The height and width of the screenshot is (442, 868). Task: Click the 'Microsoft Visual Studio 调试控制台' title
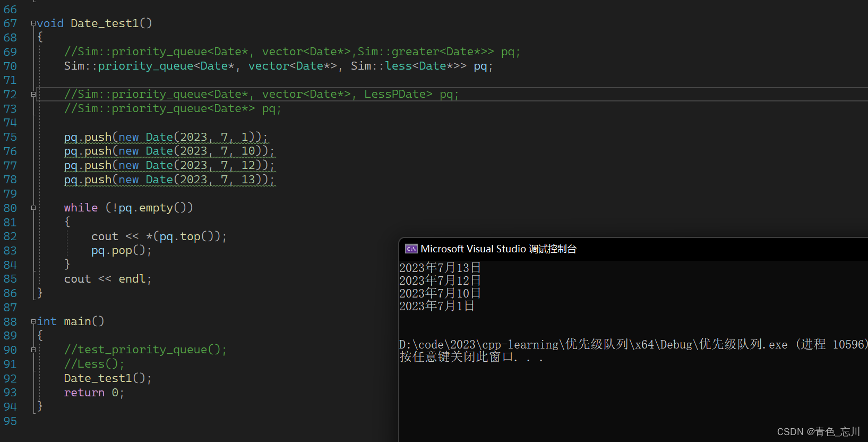(499, 249)
